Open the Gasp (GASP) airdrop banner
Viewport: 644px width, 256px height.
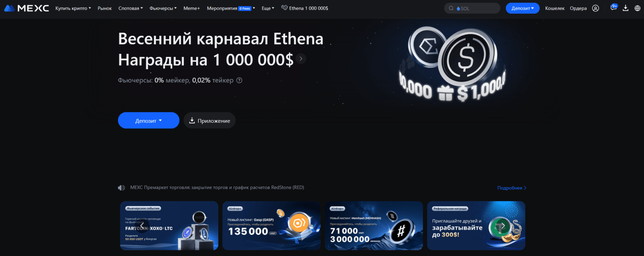coord(272,225)
